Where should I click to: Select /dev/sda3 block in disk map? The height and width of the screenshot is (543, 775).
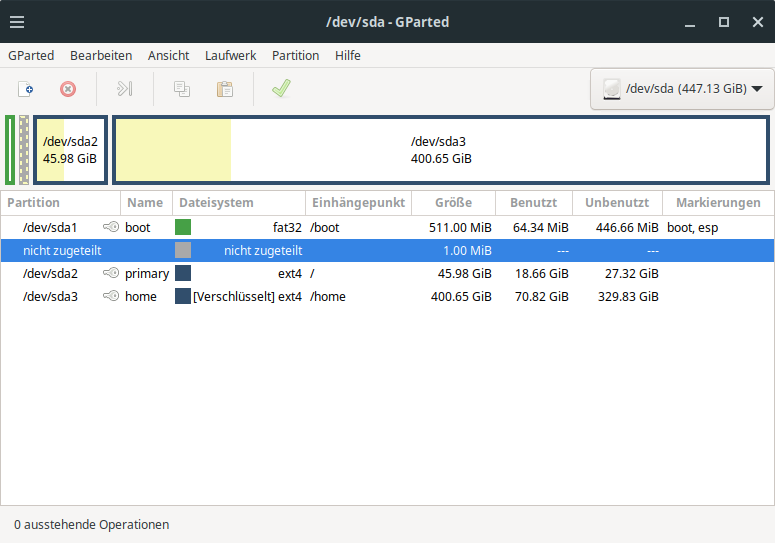(440, 150)
